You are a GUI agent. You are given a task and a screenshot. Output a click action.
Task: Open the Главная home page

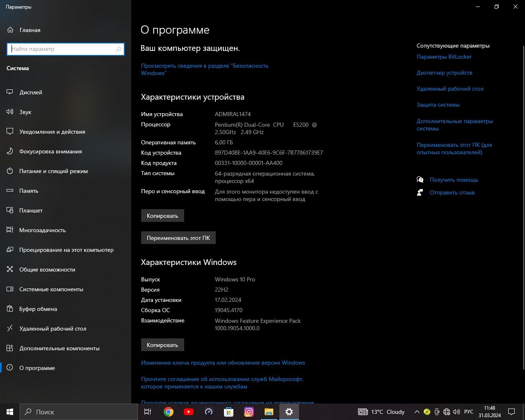(x=66, y=30)
